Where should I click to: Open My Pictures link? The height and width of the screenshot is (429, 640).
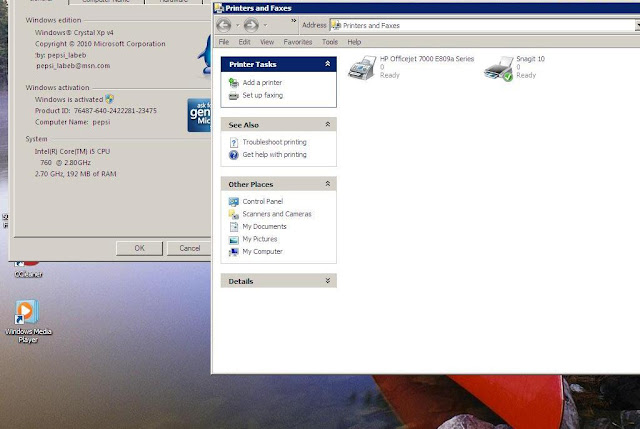260,239
